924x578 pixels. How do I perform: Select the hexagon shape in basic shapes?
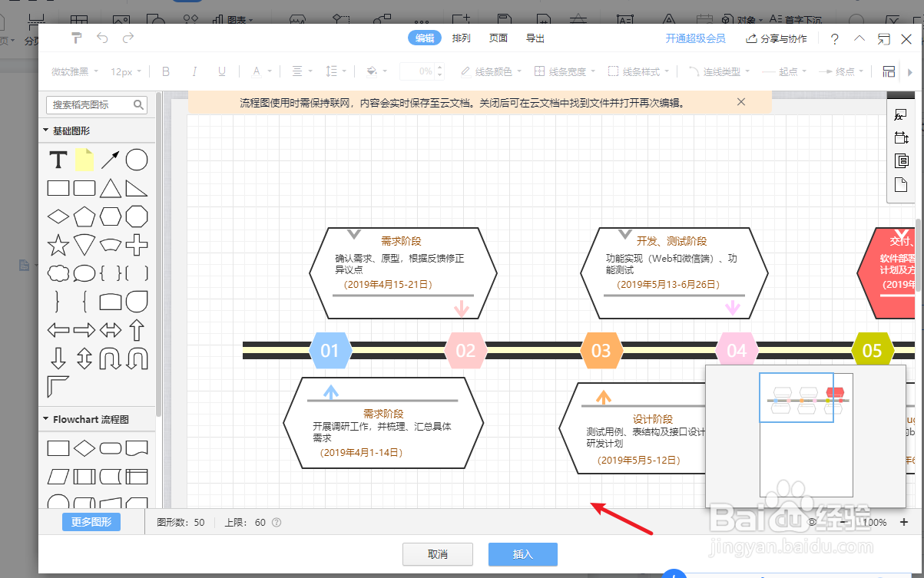[x=110, y=216]
